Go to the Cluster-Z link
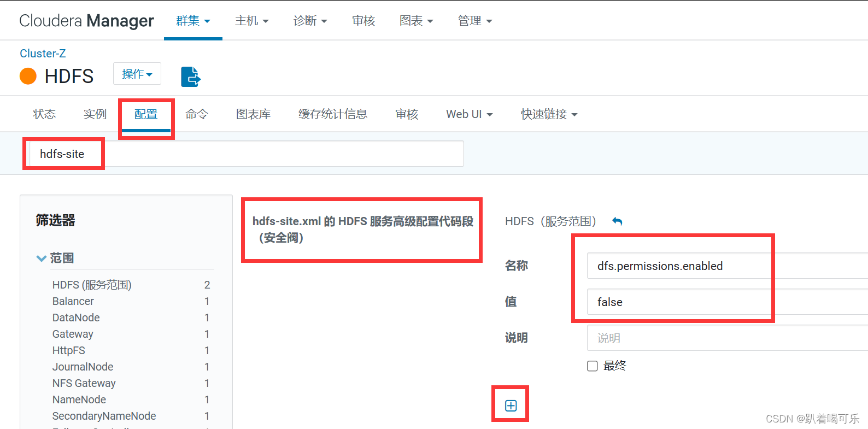Screen dimensions: 868x429 click(43, 54)
